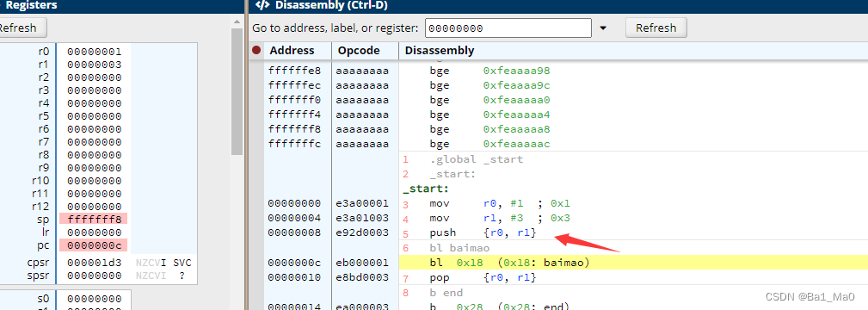Click breakpoint gutter beside address 00000000
The width and height of the screenshot is (868, 310).
coord(256,204)
